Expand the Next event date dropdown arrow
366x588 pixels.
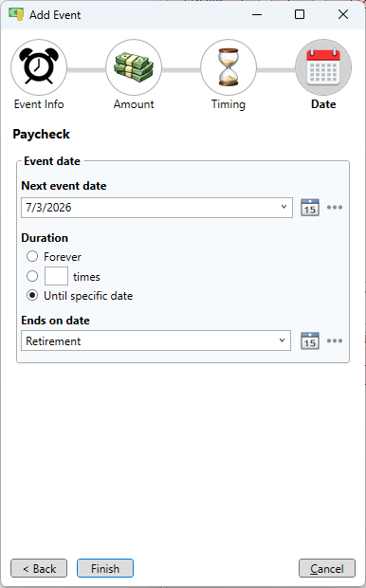pos(284,207)
